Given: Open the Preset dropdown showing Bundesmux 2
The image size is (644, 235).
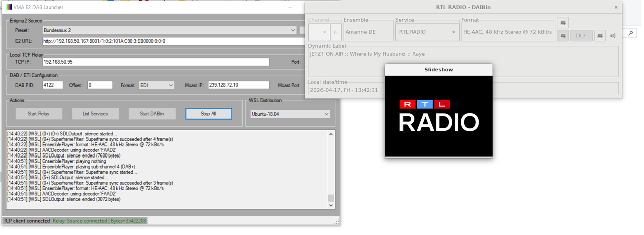Looking at the screenshot, I should coord(170,30).
